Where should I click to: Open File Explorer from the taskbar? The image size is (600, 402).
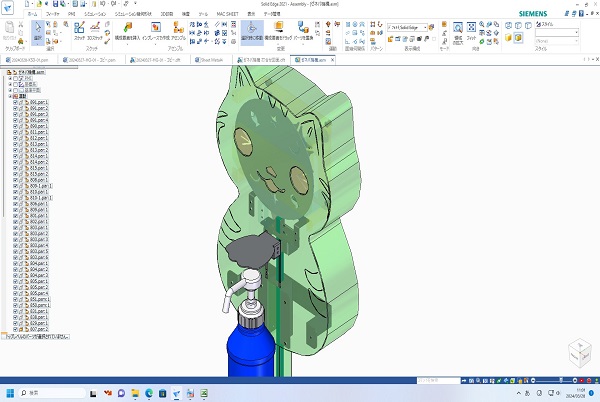coord(135,393)
